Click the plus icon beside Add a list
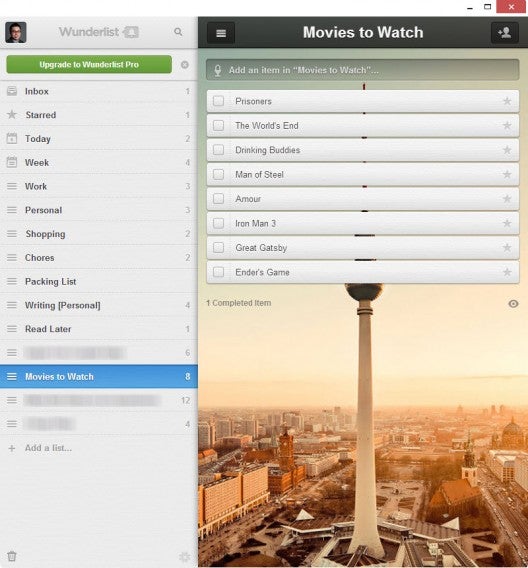Screen dimensions: 528x568 (12, 448)
